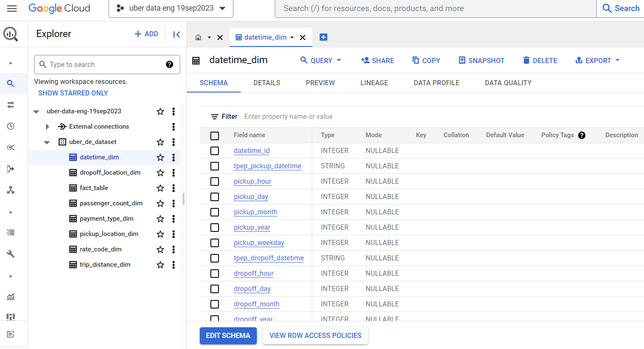Open a new editor tab with the plus icon

pos(323,37)
